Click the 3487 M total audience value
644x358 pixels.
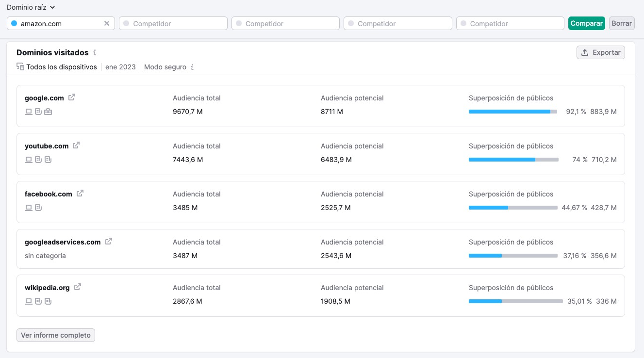[x=185, y=256]
